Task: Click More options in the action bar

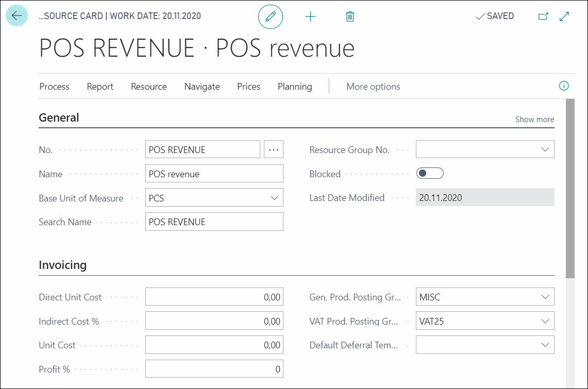Action: [x=373, y=87]
